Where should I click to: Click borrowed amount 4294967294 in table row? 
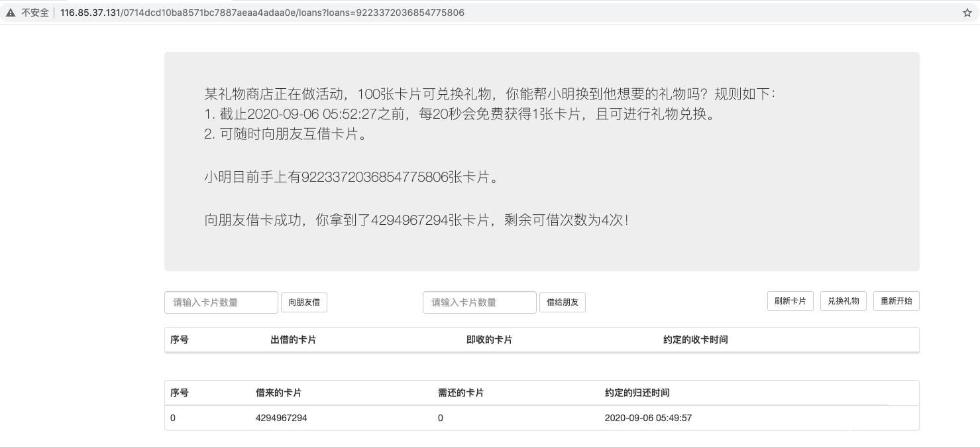coord(281,418)
